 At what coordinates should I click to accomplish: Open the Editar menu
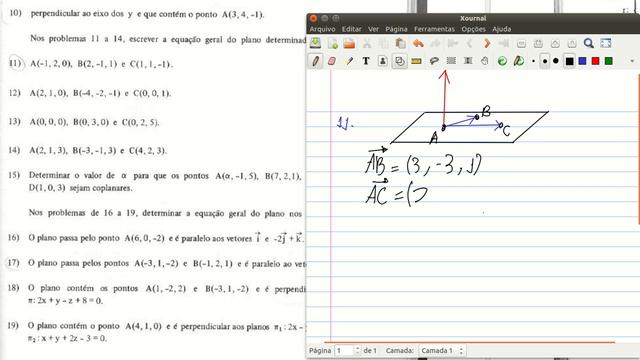[351, 29]
